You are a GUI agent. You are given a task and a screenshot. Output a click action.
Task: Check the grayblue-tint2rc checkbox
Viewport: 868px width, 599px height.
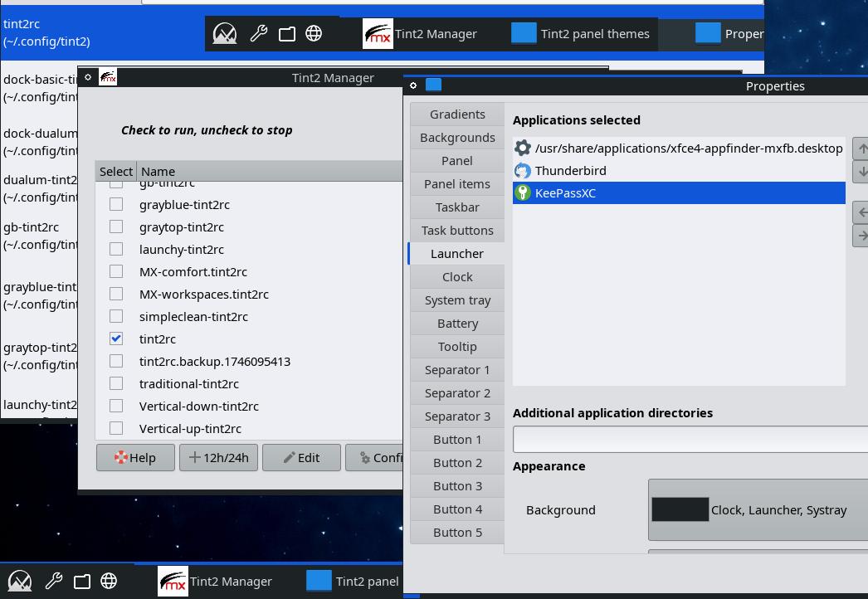pos(116,204)
